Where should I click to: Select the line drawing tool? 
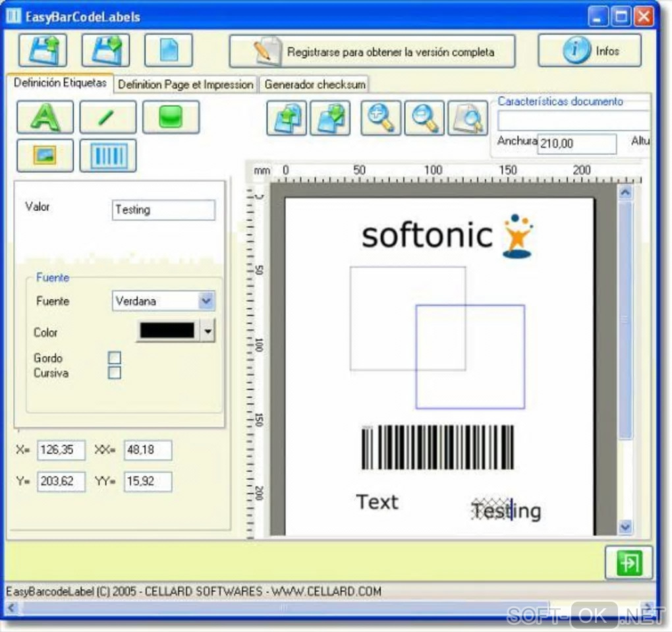click(108, 117)
